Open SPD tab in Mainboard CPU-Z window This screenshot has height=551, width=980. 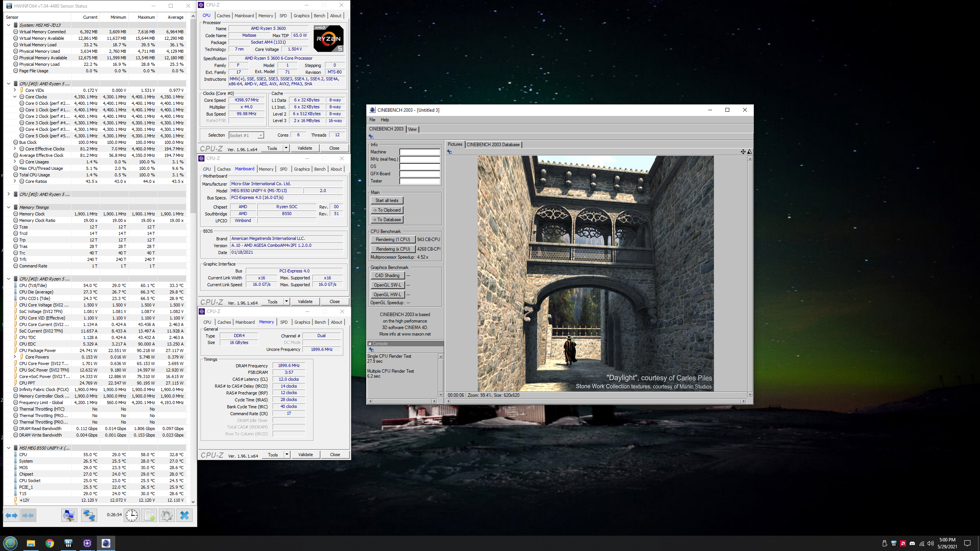tap(283, 169)
